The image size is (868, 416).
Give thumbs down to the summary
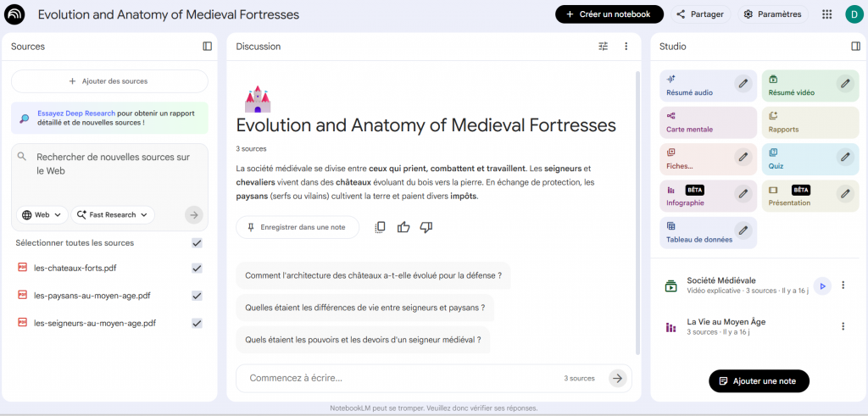(x=426, y=227)
